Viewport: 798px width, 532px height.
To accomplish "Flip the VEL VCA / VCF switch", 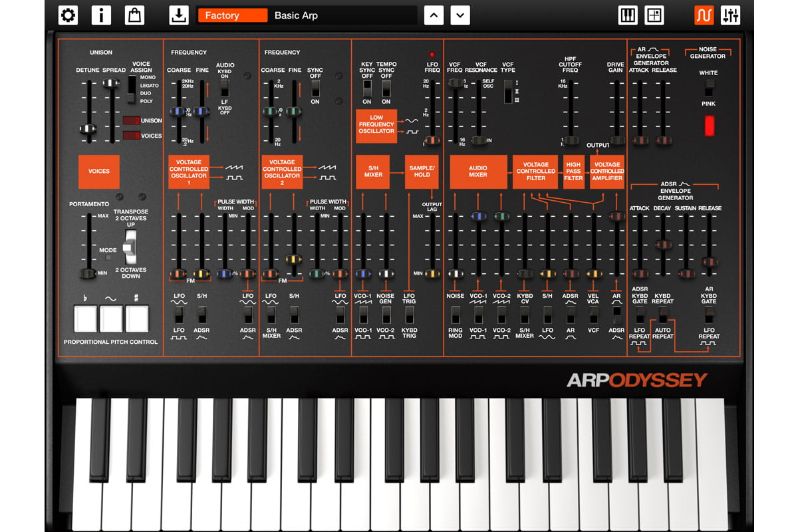I will pos(594,314).
